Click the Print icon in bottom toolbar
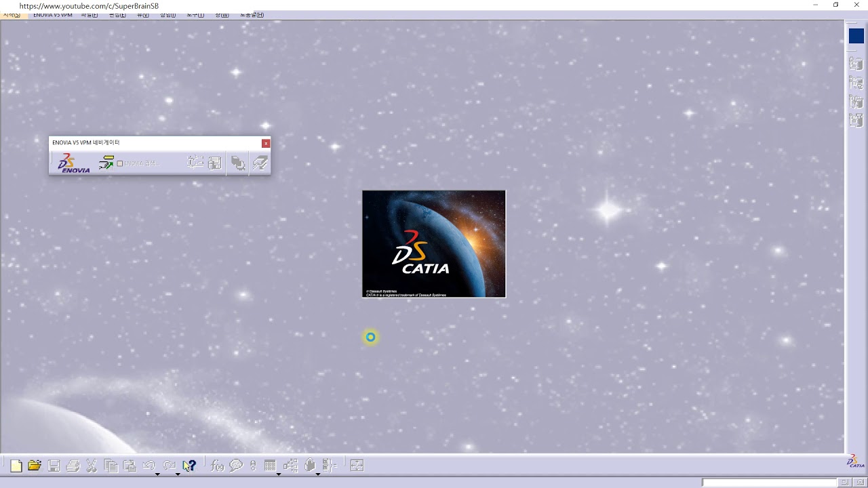The height and width of the screenshot is (488, 868). (73, 466)
